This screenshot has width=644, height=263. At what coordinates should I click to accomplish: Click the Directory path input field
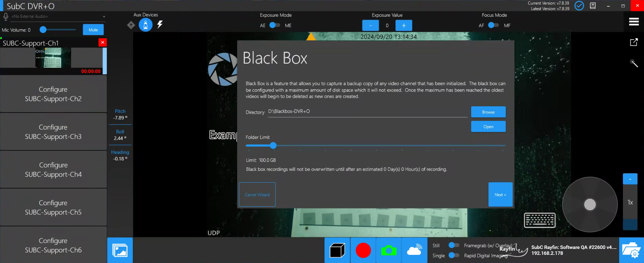367,111
